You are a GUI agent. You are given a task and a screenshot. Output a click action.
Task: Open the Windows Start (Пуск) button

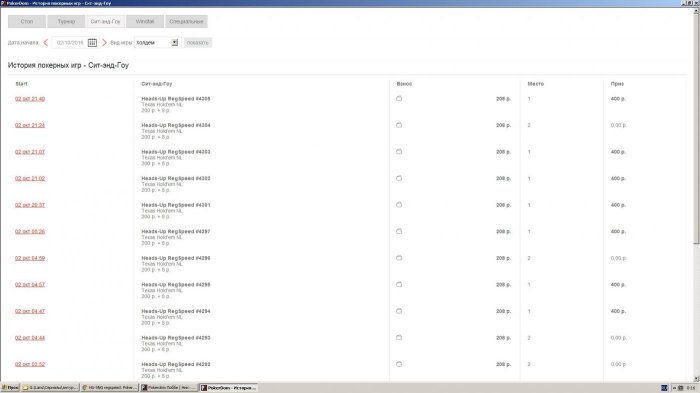pyautogui.click(x=10, y=388)
